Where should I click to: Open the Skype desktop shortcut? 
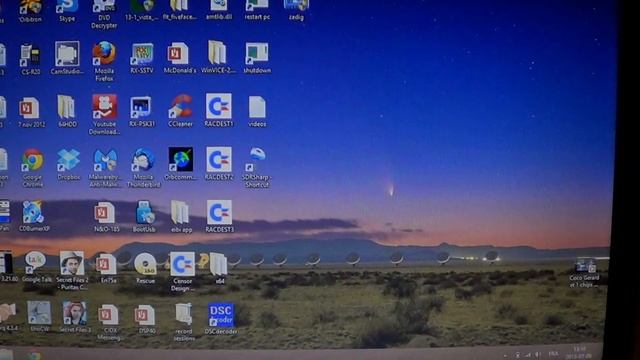pos(67,10)
